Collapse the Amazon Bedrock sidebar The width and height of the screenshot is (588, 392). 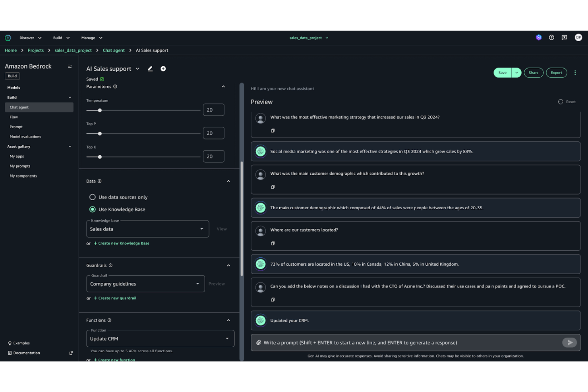tap(70, 66)
